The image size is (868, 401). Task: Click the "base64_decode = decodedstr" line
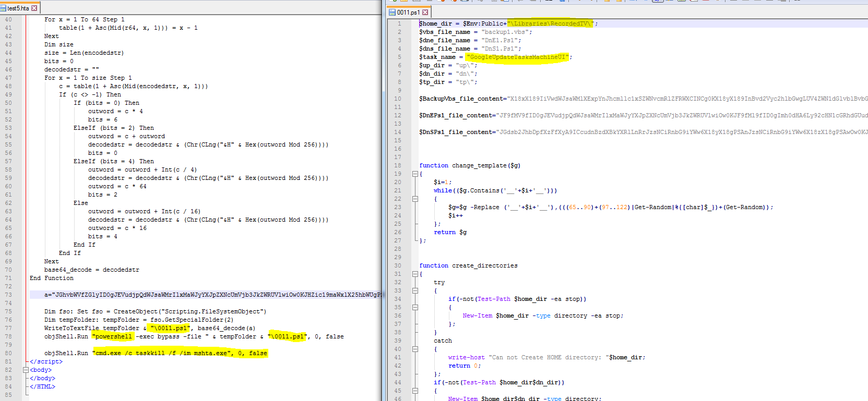(92, 270)
